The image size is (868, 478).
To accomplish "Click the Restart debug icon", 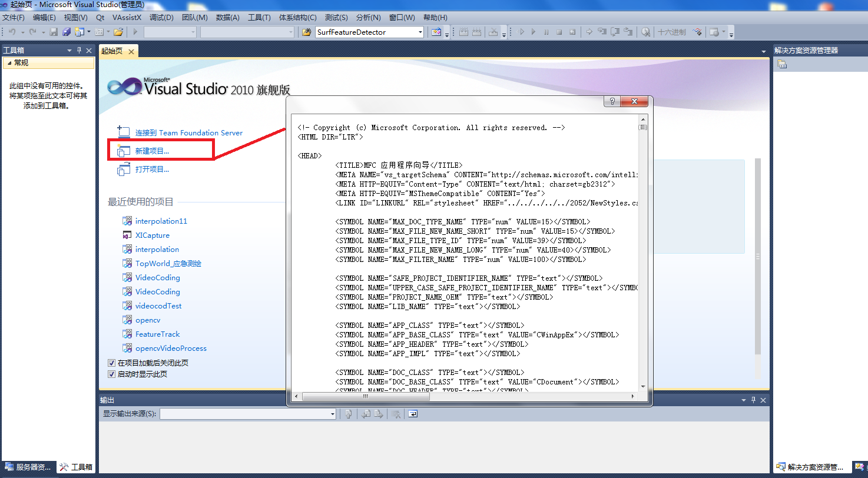I will click(x=572, y=32).
